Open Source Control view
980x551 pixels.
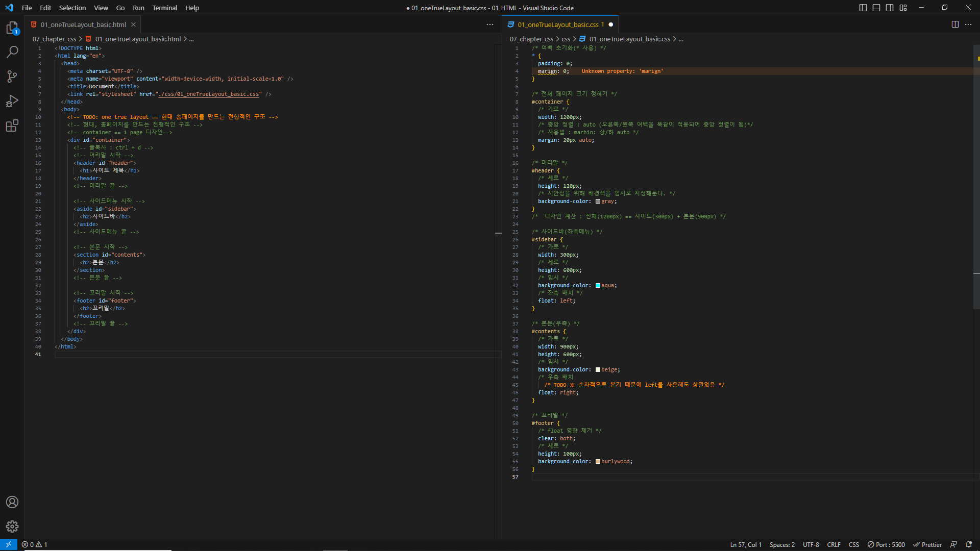click(x=12, y=77)
